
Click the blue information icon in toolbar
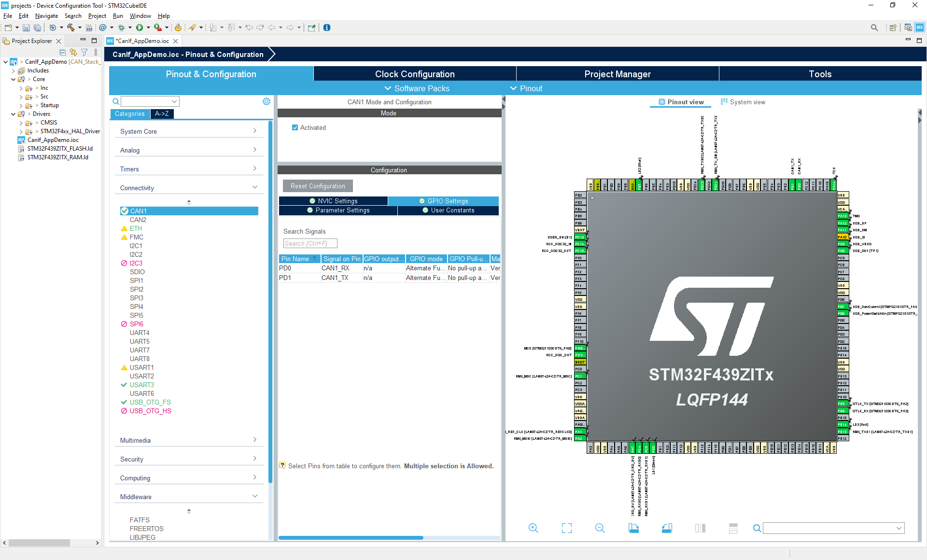pyautogui.click(x=327, y=28)
